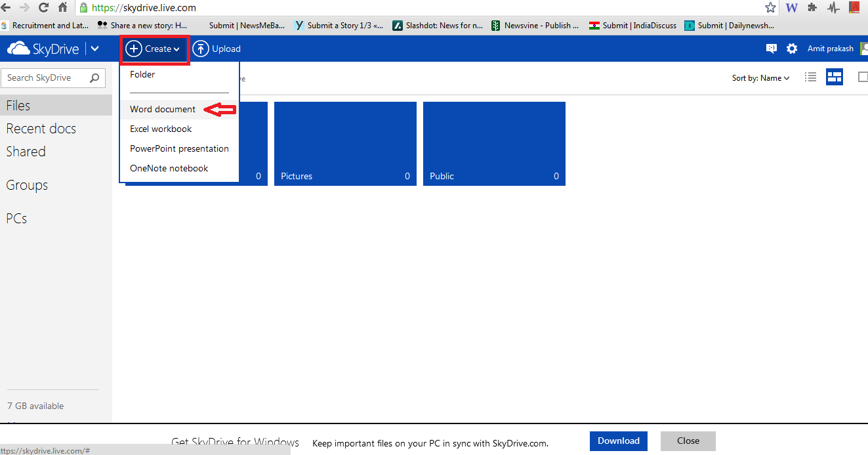
Task: Open Submit | IndiaDiscuss bookmark
Action: coord(632,26)
